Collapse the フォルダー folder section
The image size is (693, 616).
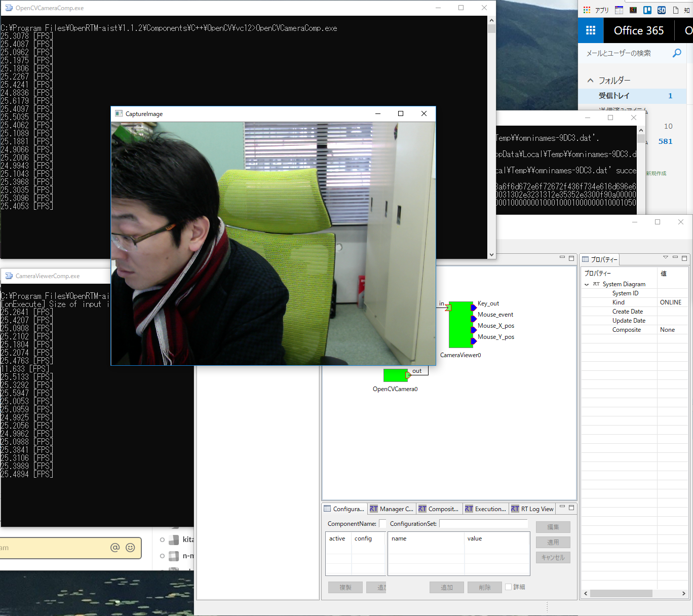tap(590, 81)
